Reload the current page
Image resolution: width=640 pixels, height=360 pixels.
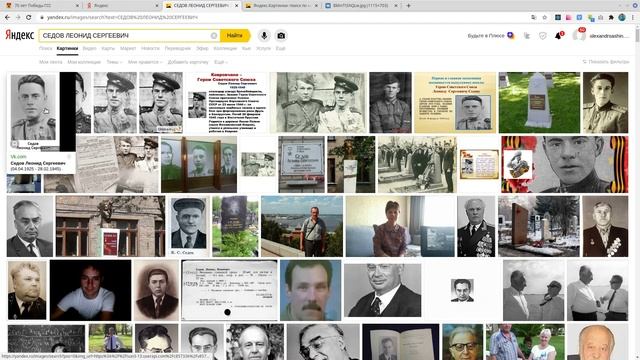(29, 18)
